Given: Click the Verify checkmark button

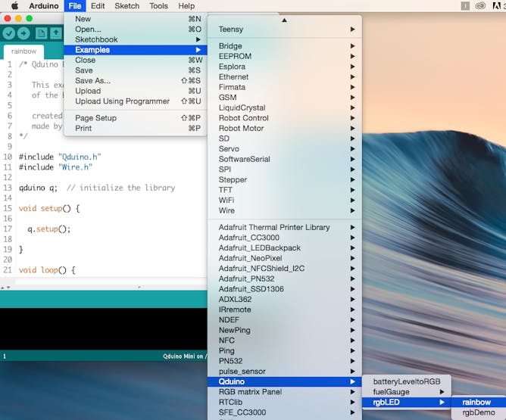Looking at the screenshot, I should tap(9, 33).
